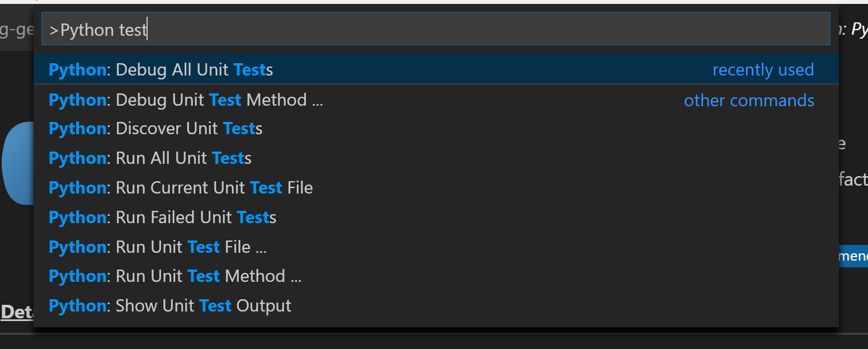Place cursor after the typed 'Python test' text
Viewport: 868px width, 349px height.
pos(147,29)
